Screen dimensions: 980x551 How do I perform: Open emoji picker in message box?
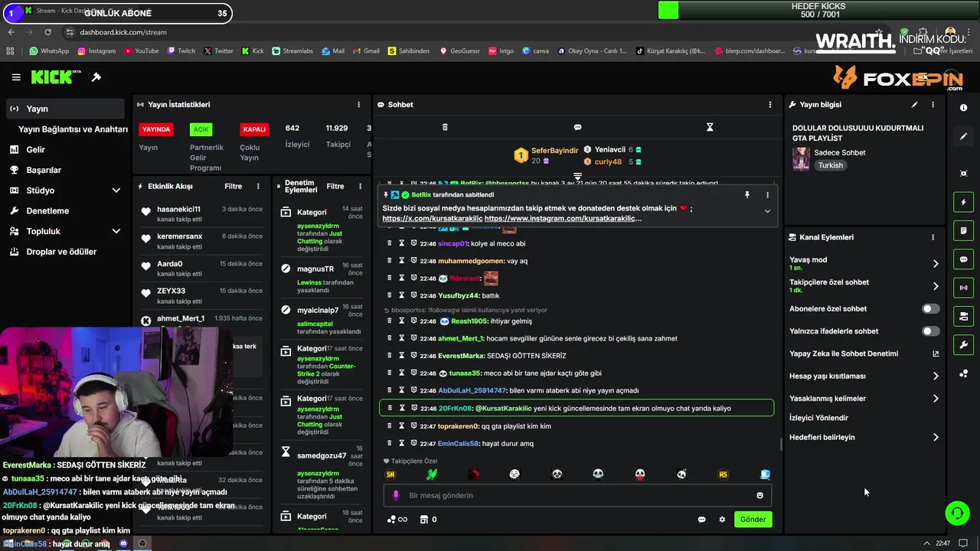[759, 495]
